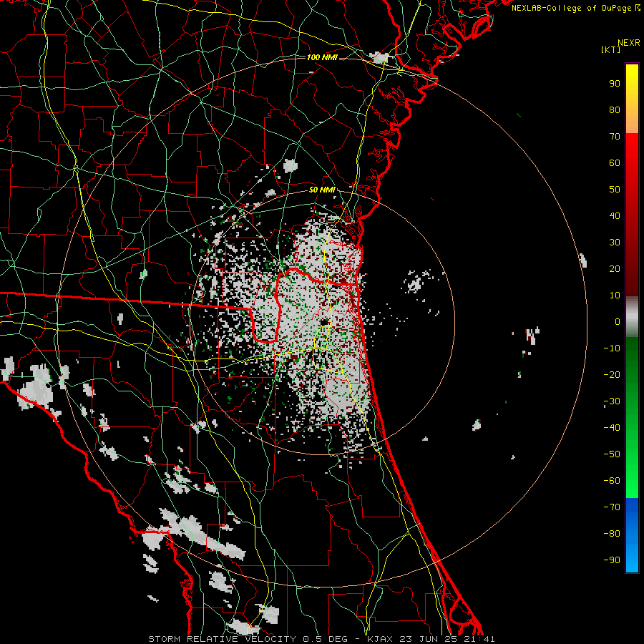Click the 100 NMI range ring label

pos(322,57)
